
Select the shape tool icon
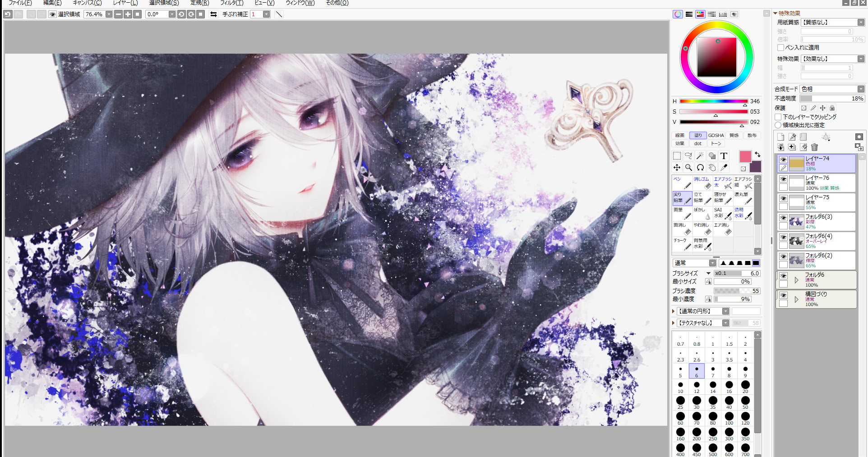click(x=712, y=156)
